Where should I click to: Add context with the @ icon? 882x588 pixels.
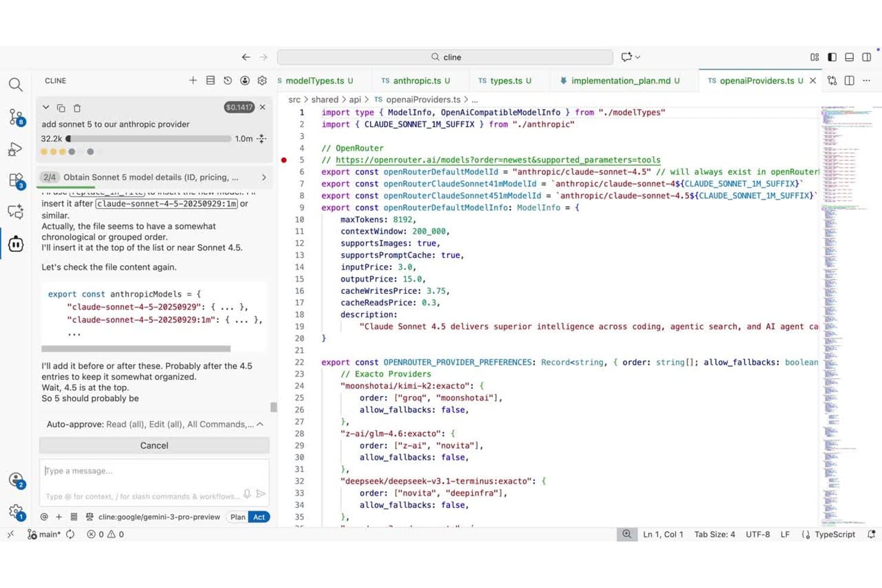point(44,517)
